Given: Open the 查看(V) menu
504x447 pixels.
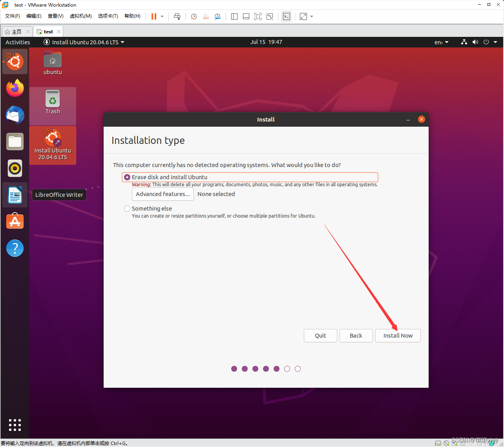Looking at the screenshot, I should click(55, 16).
